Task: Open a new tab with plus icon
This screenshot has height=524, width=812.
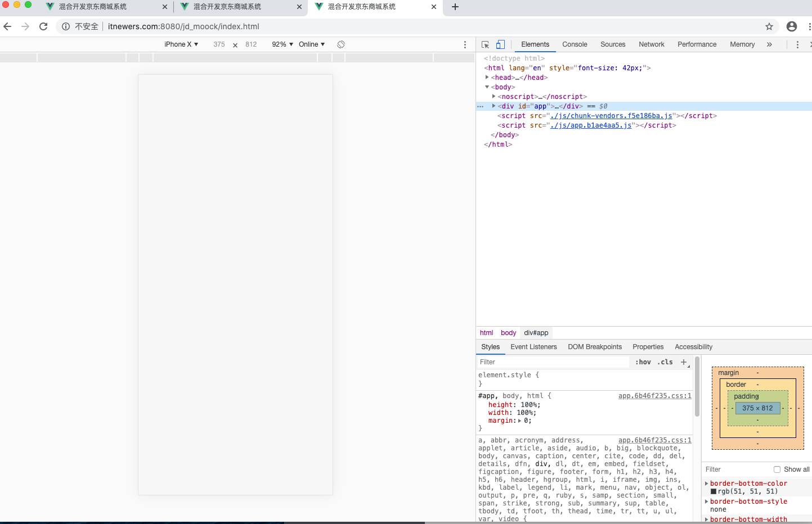Action: 455,7
